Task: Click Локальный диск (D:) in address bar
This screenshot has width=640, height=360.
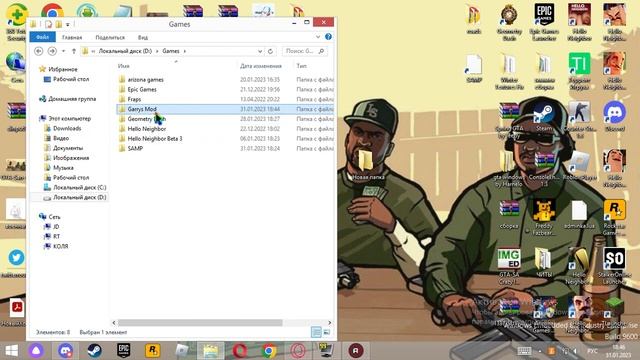Action: tap(125, 51)
